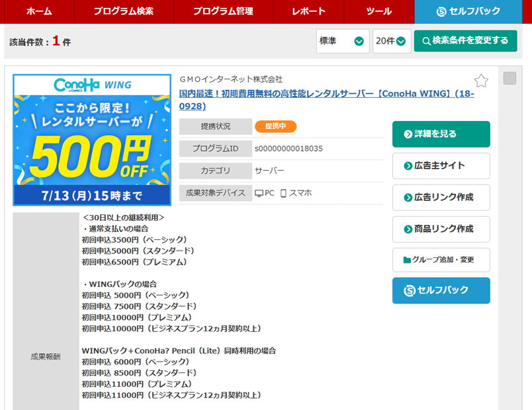
Task: Click the S logo on blue セルフバック button
Action: 410,290
